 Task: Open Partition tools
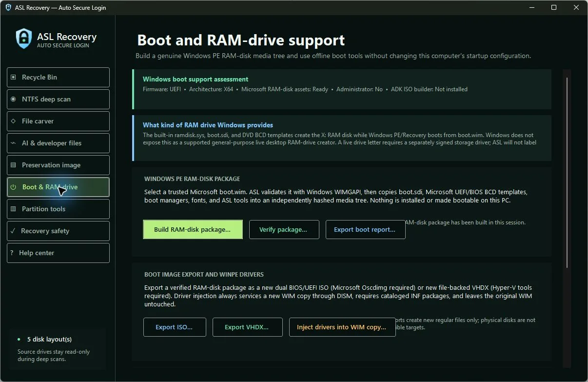(58, 209)
